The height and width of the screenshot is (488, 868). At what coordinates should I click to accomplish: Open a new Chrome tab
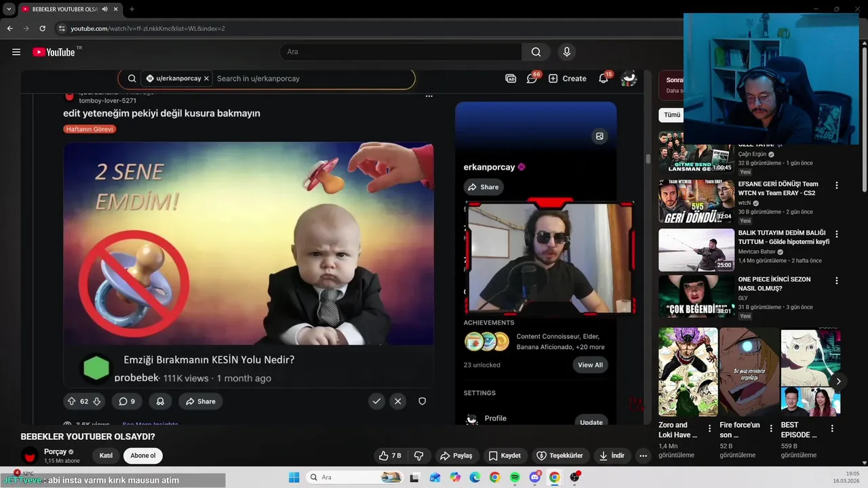[132, 9]
